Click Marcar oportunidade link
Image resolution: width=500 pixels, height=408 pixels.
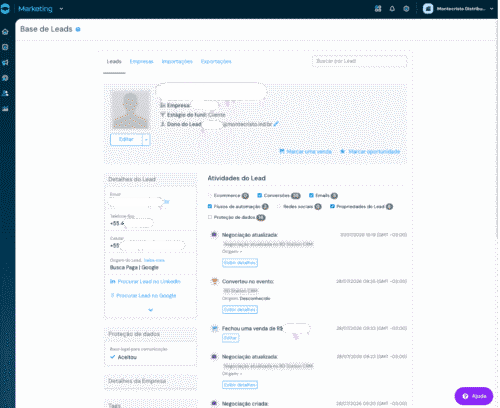(370, 152)
